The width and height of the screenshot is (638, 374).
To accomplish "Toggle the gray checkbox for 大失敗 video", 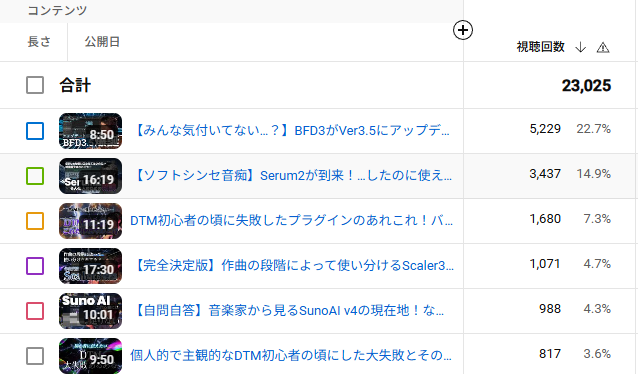I will click(35, 356).
